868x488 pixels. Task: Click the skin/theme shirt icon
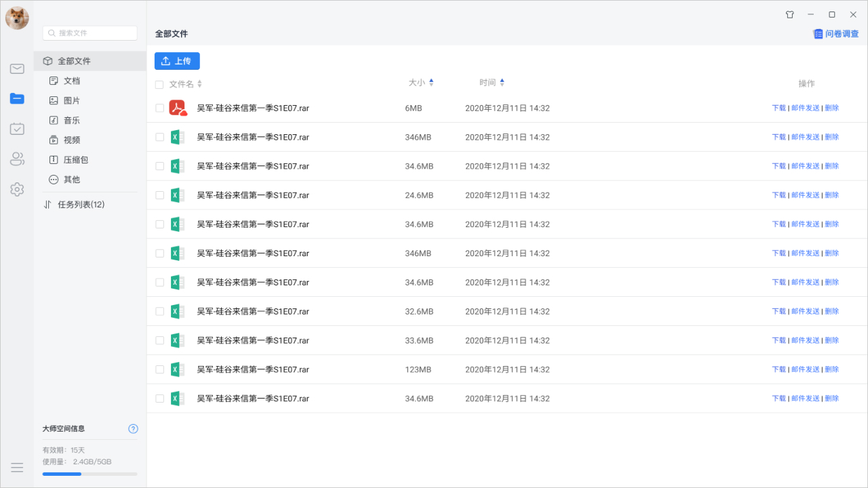click(x=789, y=14)
